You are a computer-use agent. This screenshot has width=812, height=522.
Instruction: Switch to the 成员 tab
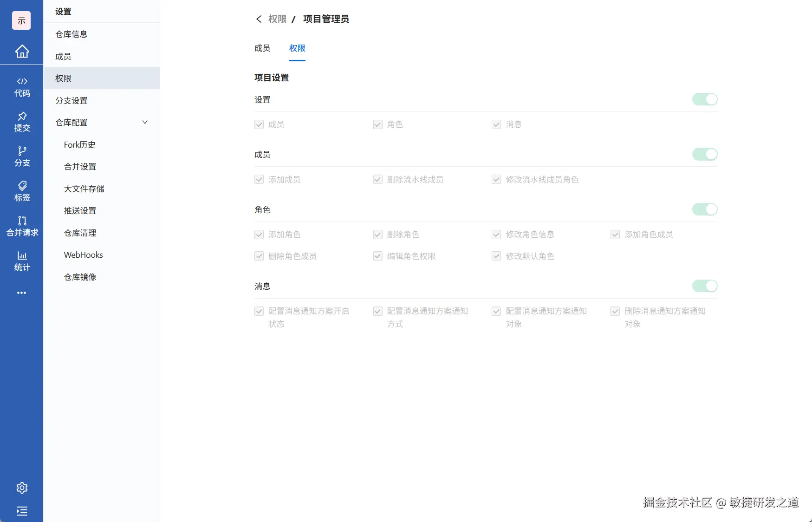[263, 48]
